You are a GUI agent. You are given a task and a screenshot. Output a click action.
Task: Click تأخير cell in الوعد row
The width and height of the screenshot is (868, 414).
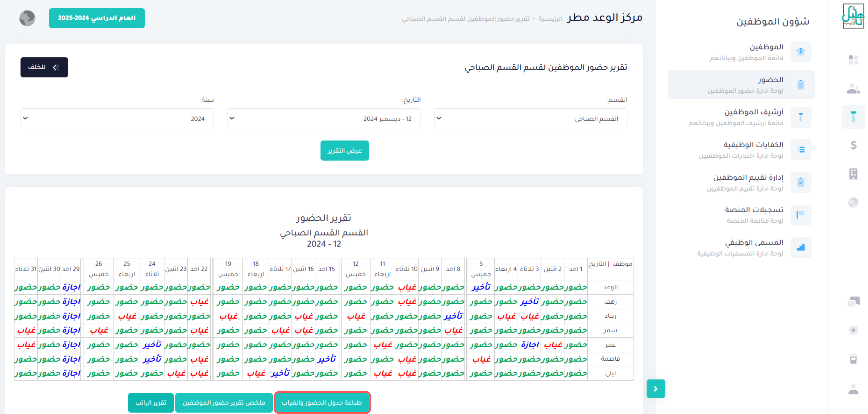tap(481, 287)
